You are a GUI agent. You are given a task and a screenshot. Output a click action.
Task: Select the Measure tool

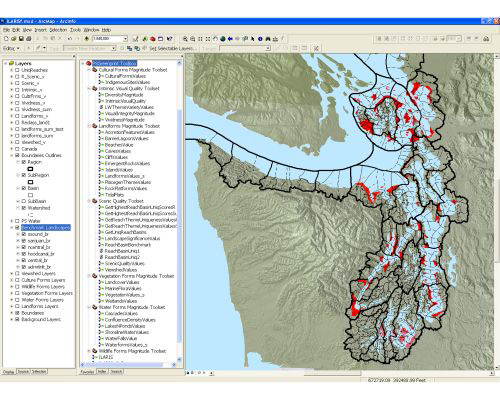coord(275,39)
